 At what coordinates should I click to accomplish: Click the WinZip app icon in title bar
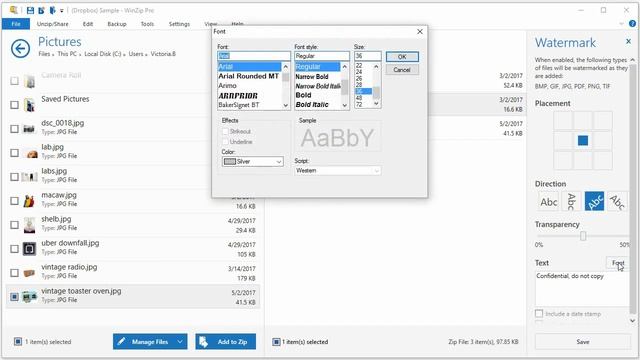pos(13,10)
